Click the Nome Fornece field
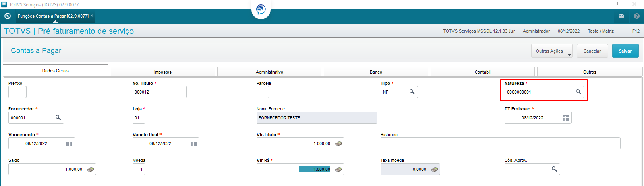 (x=317, y=118)
